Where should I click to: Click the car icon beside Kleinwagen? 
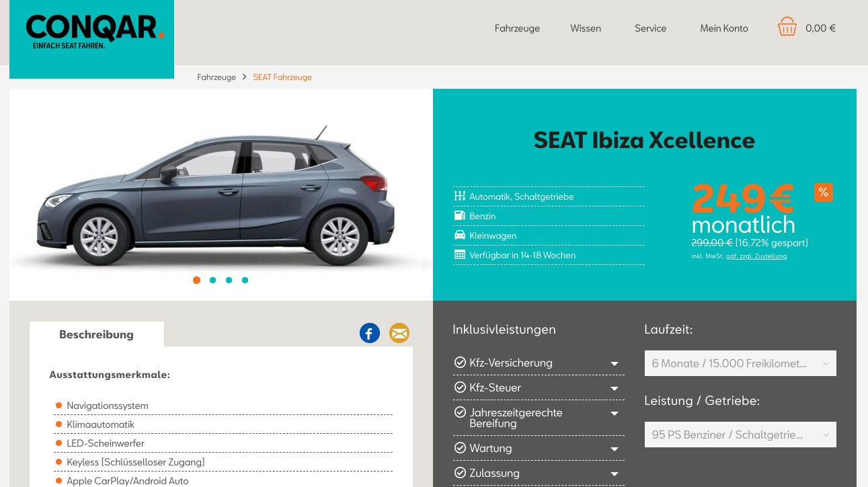tap(460, 235)
